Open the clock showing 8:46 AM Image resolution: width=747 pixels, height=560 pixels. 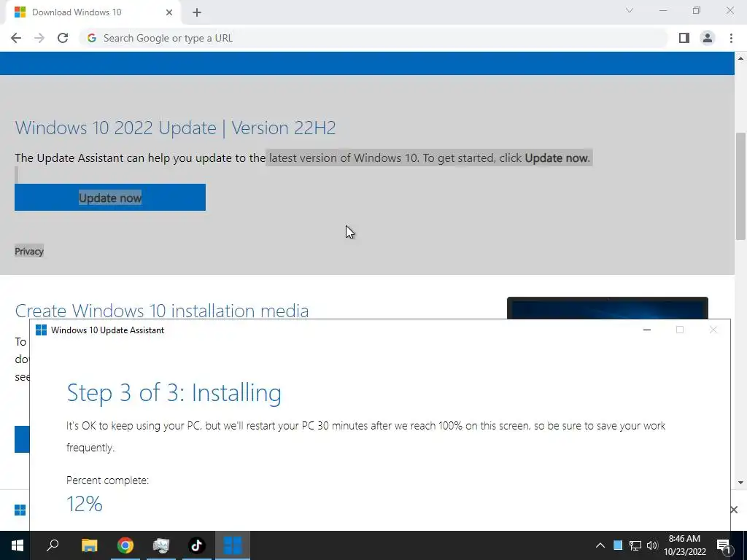pyautogui.click(x=685, y=545)
